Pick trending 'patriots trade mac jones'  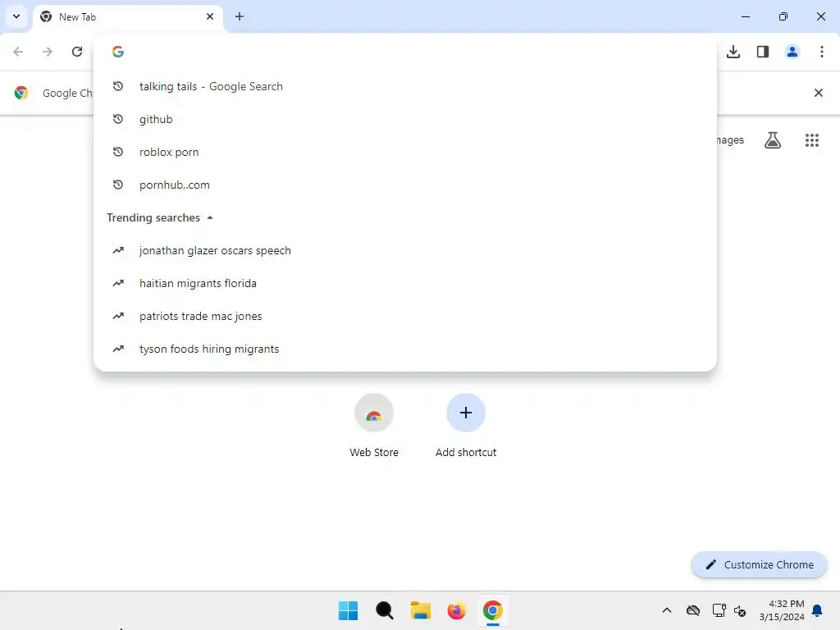pyautogui.click(x=405, y=316)
